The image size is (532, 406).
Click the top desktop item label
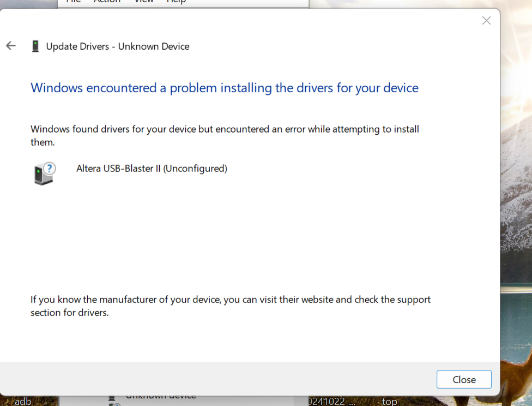click(390, 402)
